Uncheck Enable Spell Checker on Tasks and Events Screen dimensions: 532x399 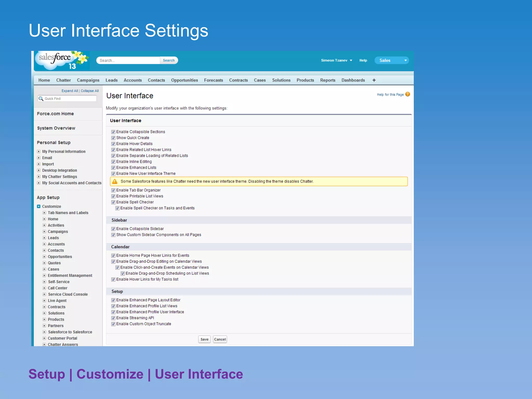point(117,208)
